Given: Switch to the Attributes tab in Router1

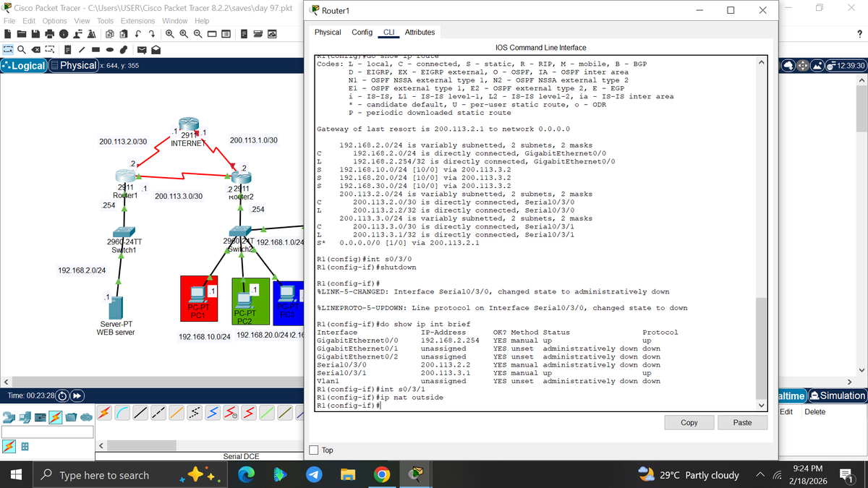Looking at the screenshot, I should coord(420,33).
